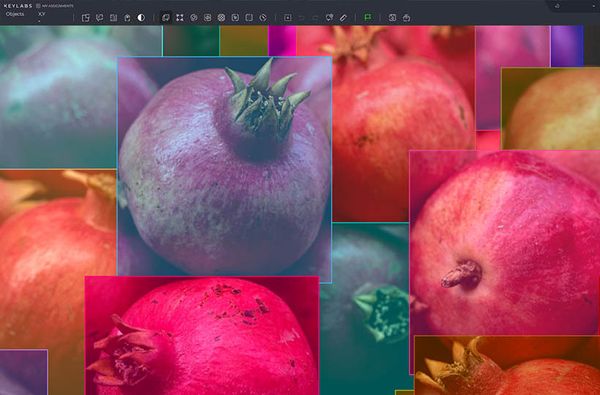
Task: Toggle the half-filled contrast circle icon
Action: click(x=141, y=18)
